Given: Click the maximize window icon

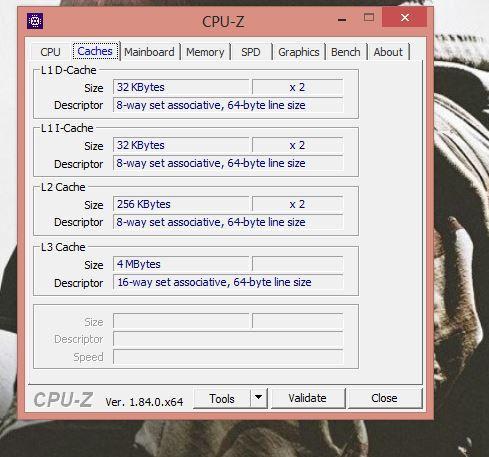Looking at the screenshot, I should point(369,17).
